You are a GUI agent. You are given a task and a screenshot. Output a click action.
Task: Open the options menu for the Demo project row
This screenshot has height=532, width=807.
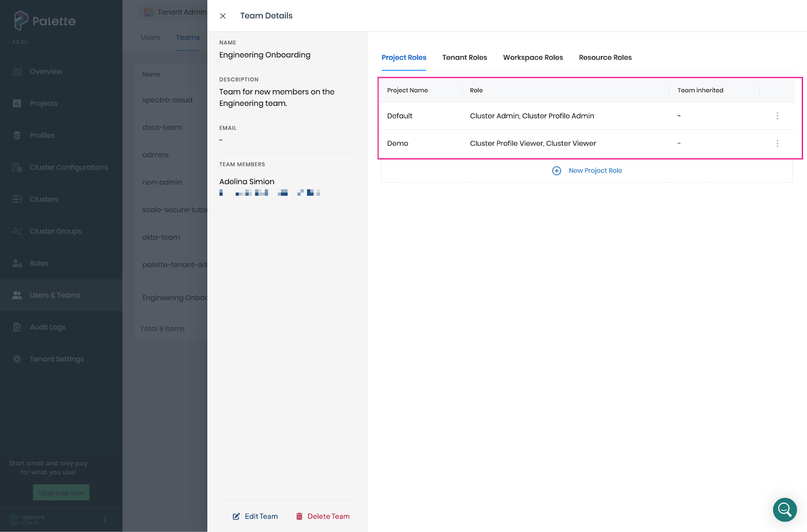pos(778,143)
